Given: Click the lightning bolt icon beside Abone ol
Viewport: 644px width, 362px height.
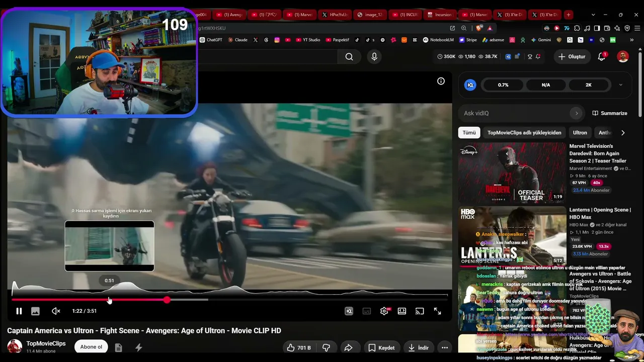Looking at the screenshot, I should tap(138, 347).
